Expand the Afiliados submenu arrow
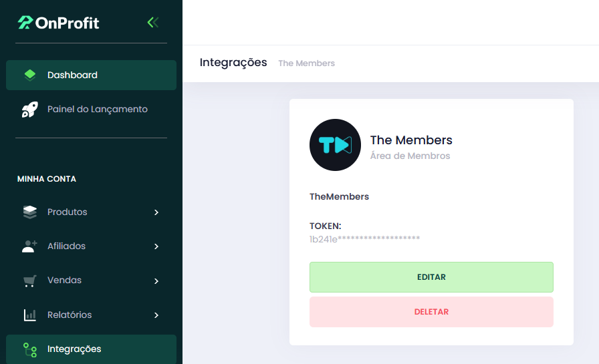 (x=156, y=246)
